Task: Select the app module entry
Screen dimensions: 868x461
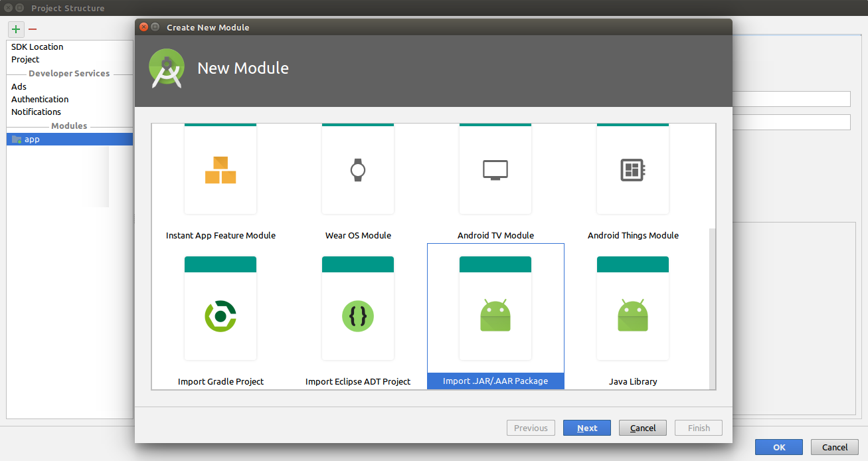Action: click(70, 139)
